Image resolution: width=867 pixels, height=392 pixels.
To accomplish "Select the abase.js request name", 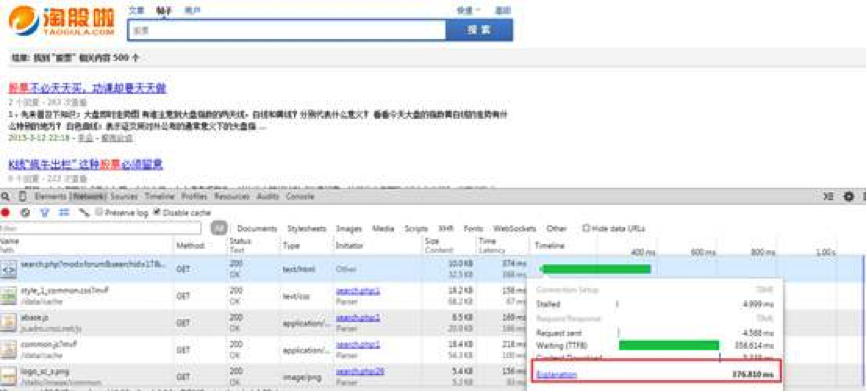I will (34, 317).
